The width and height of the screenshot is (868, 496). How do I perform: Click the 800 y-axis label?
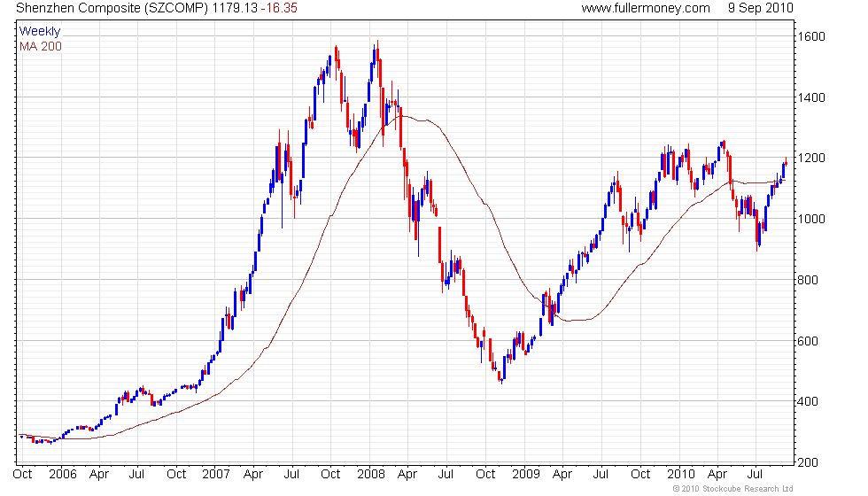click(x=808, y=280)
